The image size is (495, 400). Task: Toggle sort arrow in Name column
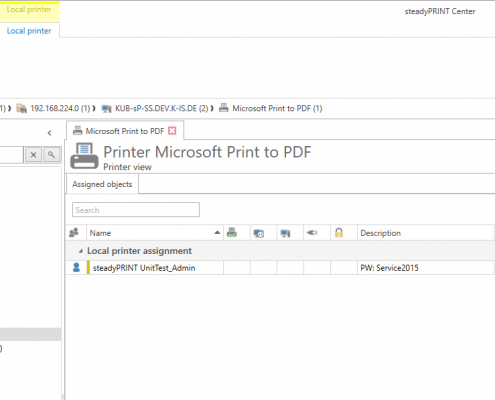217,232
